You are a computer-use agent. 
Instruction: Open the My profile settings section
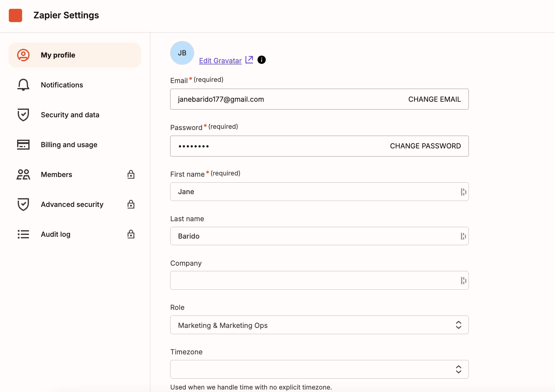coord(75,55)
